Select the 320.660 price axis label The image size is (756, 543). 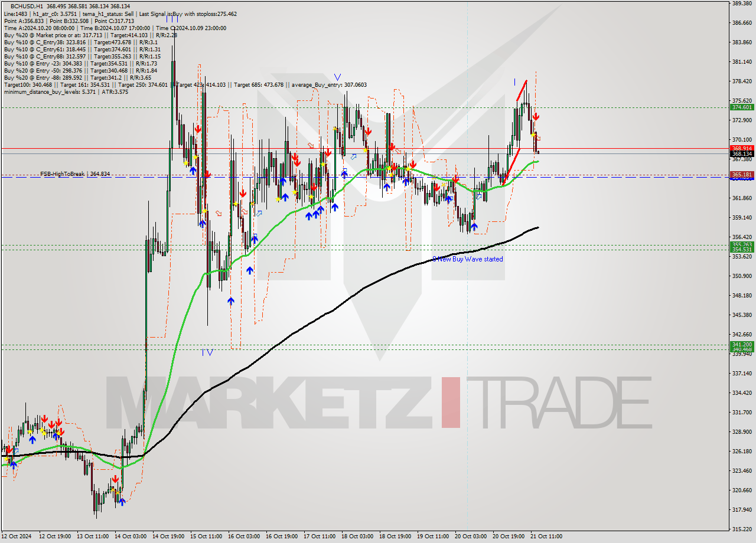click(742, 490)
